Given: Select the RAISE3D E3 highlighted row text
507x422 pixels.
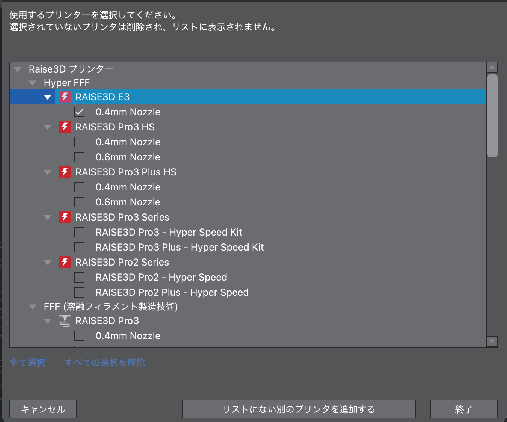Looking at the screenshot, I should coord(102,97).
